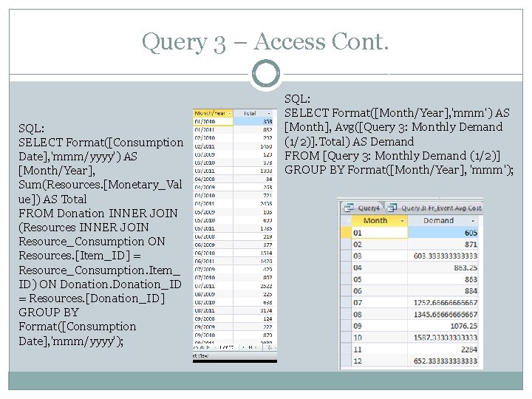Click the Demand cell '863'
This screenshot has width=532, height=399.
pos(443,279)
